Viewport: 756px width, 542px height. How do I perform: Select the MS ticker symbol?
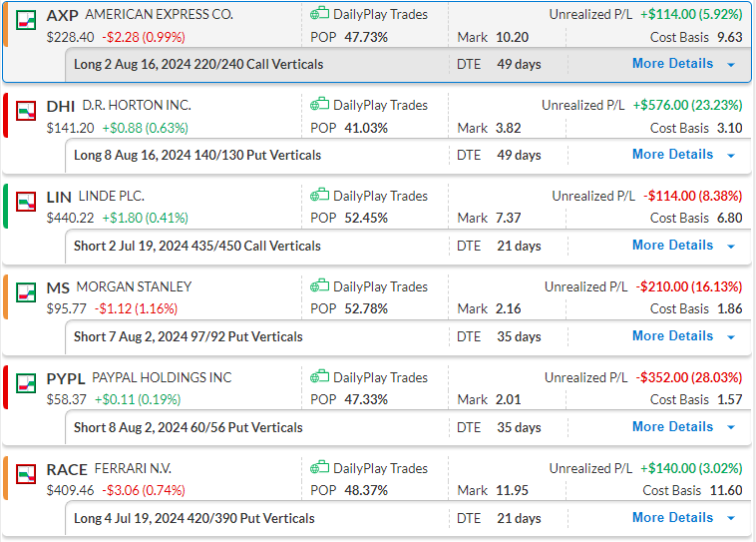coord(58,287)
